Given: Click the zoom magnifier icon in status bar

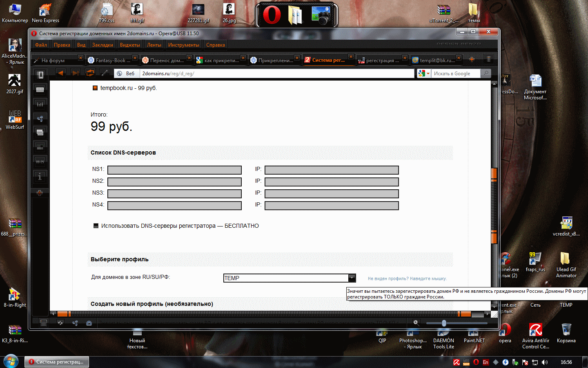Looking at the screenshot, I should pos(416,322).
